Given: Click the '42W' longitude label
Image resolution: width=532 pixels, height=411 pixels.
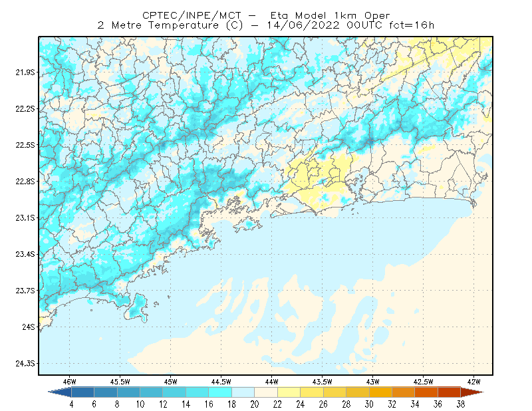Looking at the screenshot, I should [x=474, y=382].
